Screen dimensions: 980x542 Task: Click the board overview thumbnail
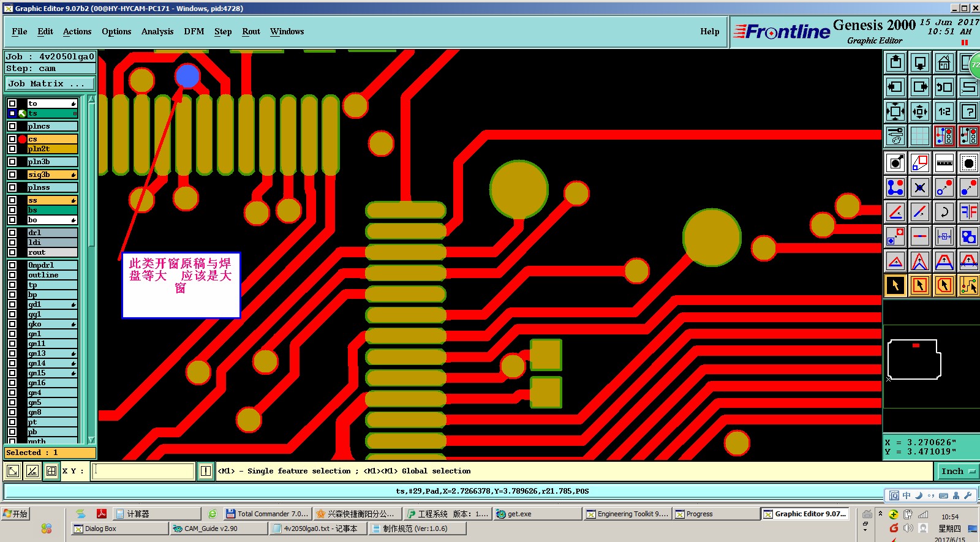click(914, 360)
